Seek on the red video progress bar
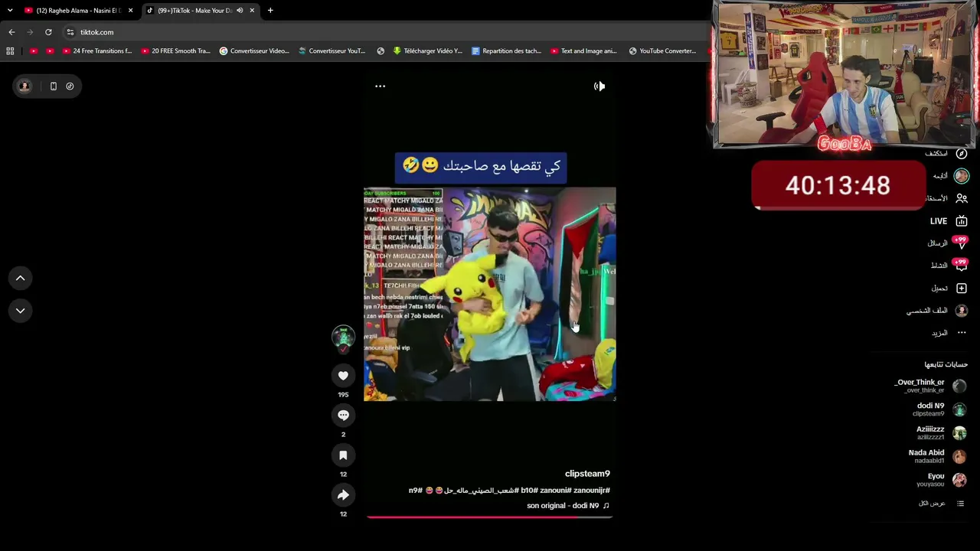This screenshot has height=551, width=980. tap(489, 517)
